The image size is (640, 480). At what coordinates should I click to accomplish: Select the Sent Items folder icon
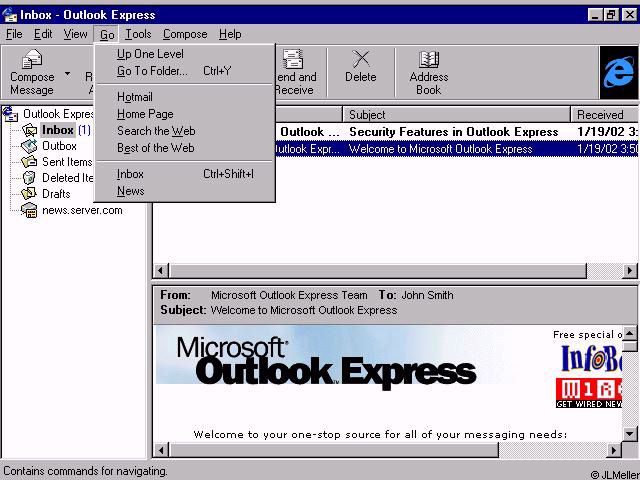coord(29,162)
